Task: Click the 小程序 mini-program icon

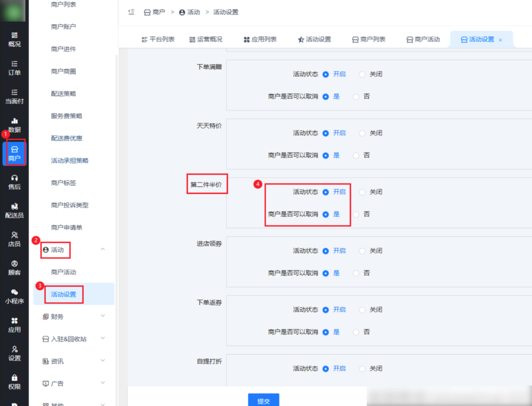Action: [15, 296]
